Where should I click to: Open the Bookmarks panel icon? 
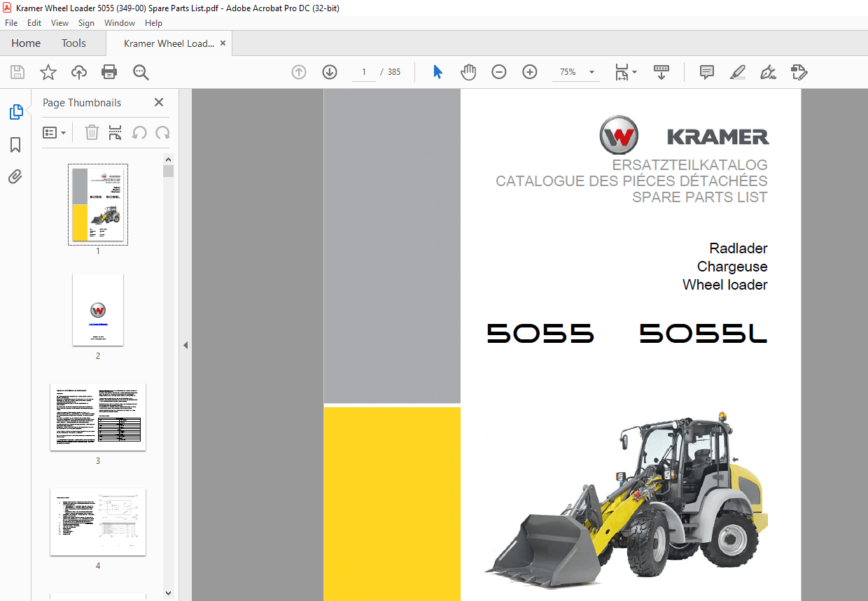click(15, 144)
